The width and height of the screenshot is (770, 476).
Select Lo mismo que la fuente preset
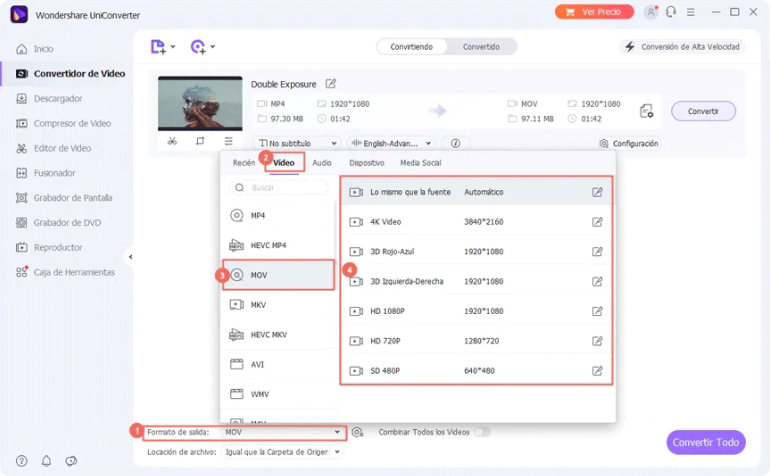[x=476, y=192]
